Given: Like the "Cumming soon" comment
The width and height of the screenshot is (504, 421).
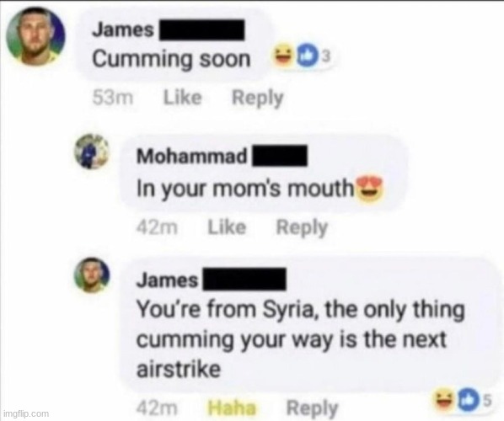Looking at the screenshot, I should (x=183, y=98).
